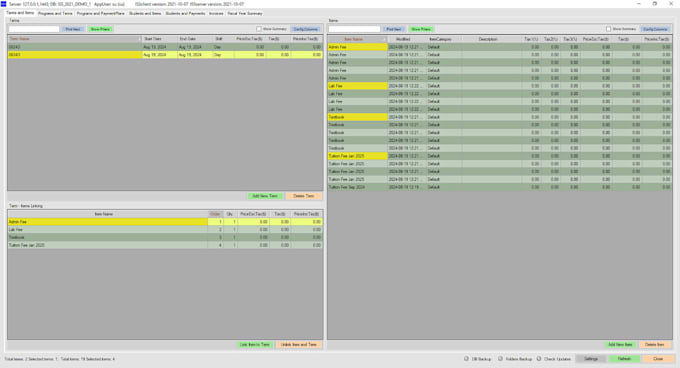
Task: Open the application icon in title bar
Action: tap(3, 4)
